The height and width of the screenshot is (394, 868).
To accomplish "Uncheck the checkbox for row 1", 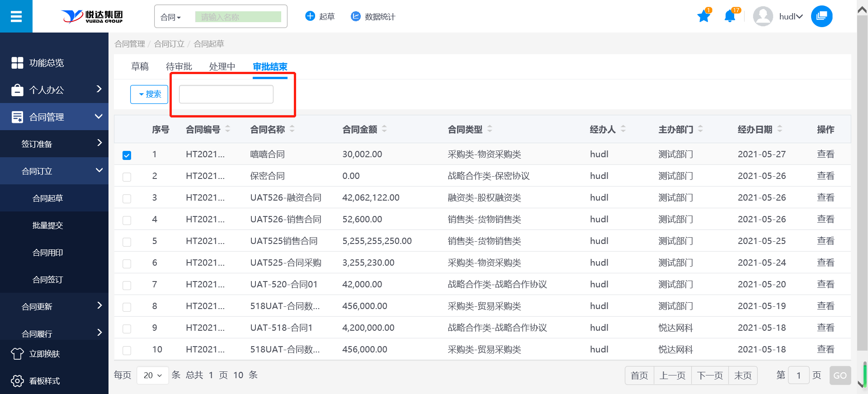I will [x=127, y=155].
